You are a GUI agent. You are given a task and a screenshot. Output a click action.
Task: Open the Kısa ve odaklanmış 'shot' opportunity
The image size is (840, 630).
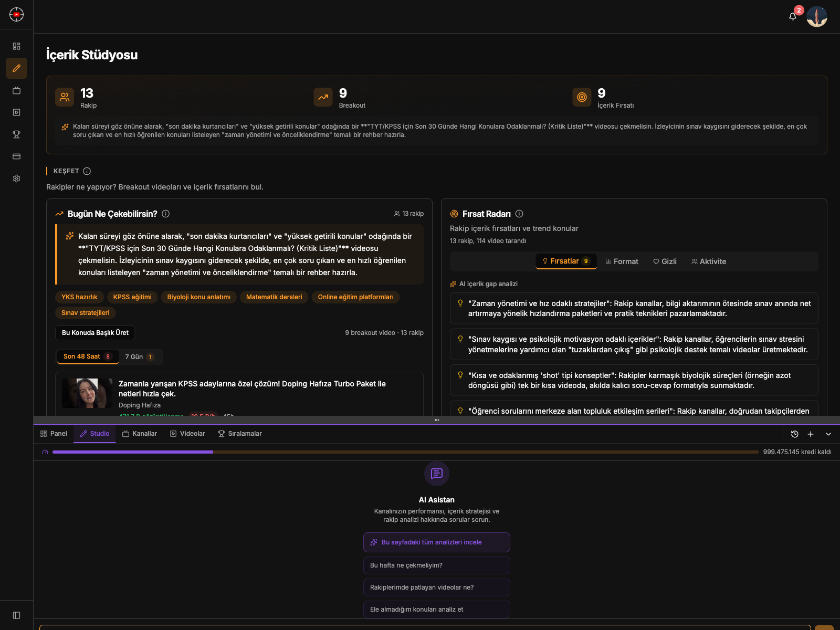[634, 380]
